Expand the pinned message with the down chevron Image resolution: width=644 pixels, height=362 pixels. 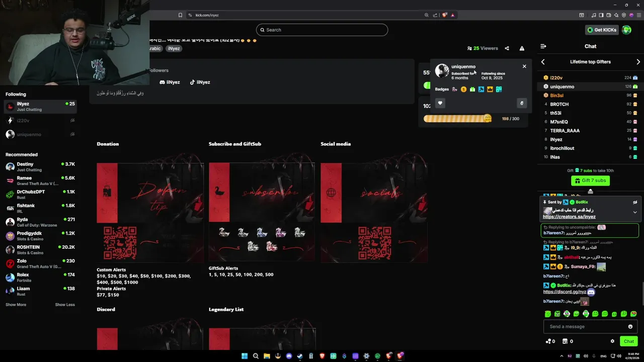tap(635, 212)
